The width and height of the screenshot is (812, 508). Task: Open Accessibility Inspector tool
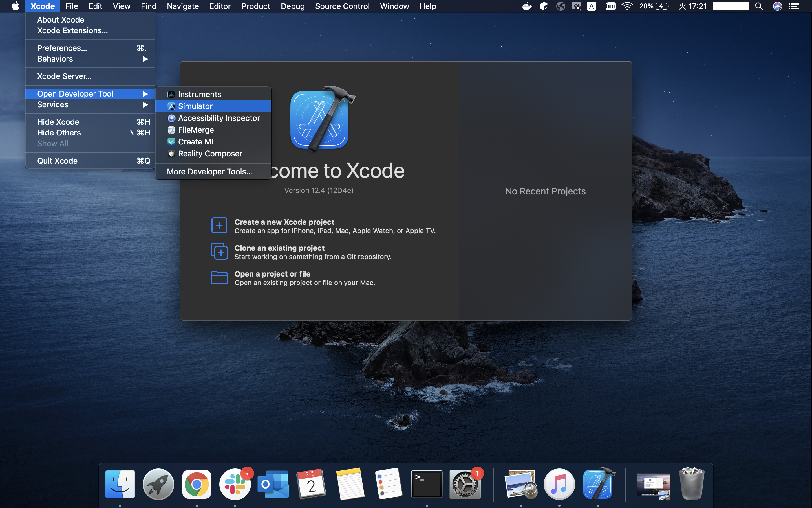click(213, 118)
